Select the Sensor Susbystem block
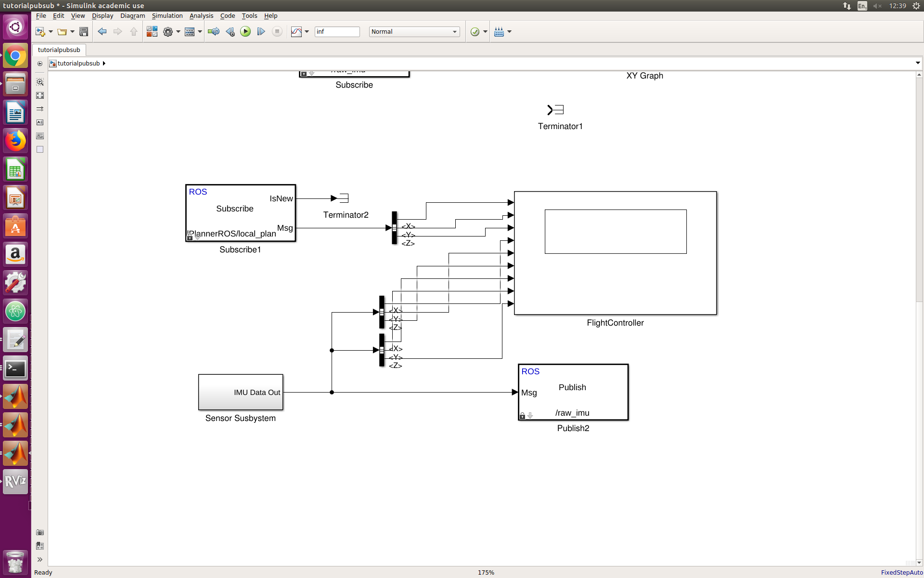 [x=241, y=392]
